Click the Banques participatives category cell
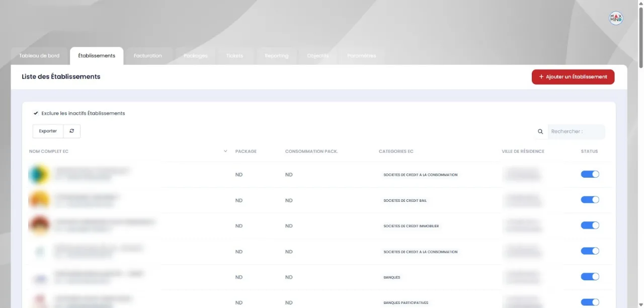644x308 pixels. tap(406, 303)
